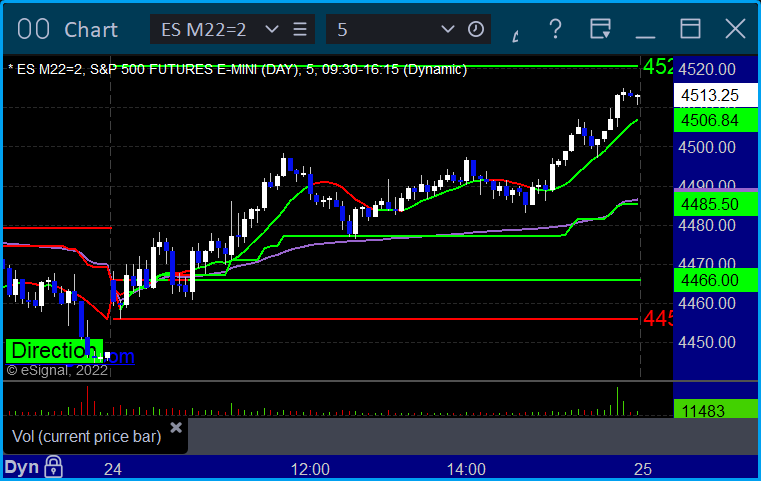Click the interval field showing 5
The width and height of the screenshot is (761, 481).
click(x=408, y=29)
